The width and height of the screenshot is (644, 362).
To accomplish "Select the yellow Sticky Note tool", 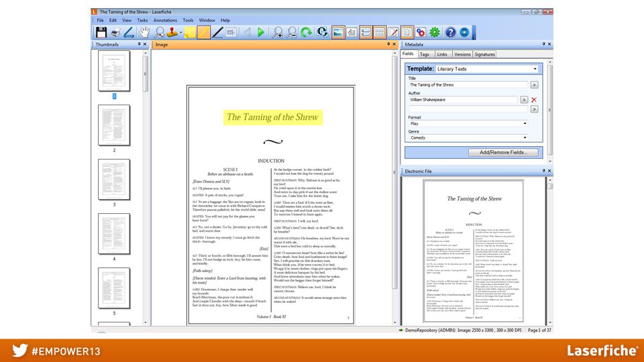I will pyautogui.click(x=190, y=32).
